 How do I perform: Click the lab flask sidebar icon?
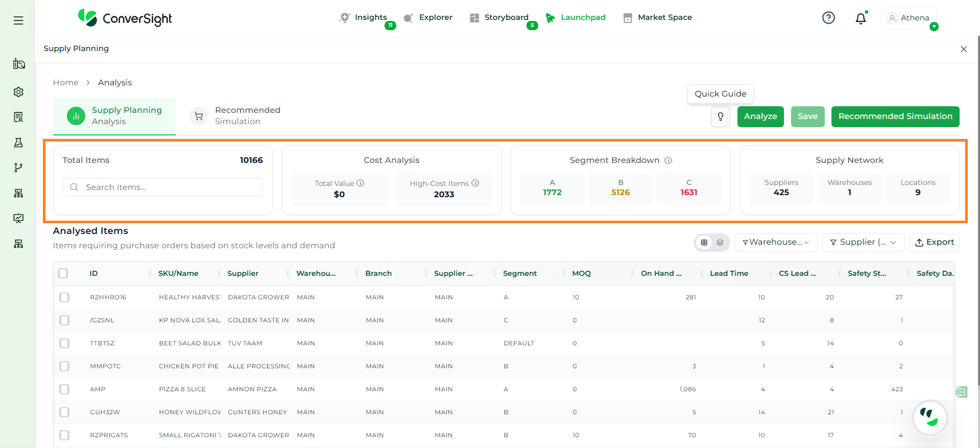click(18, 143)
